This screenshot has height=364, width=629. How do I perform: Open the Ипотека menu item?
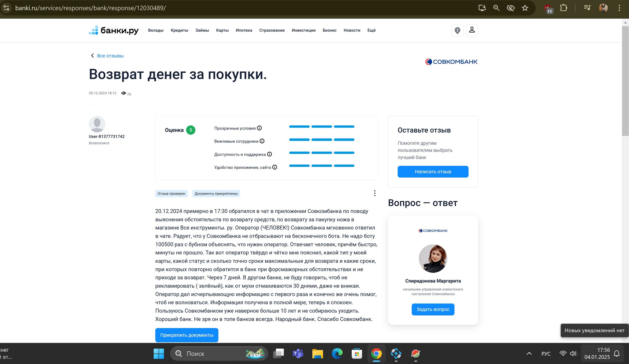coord(244,30)
